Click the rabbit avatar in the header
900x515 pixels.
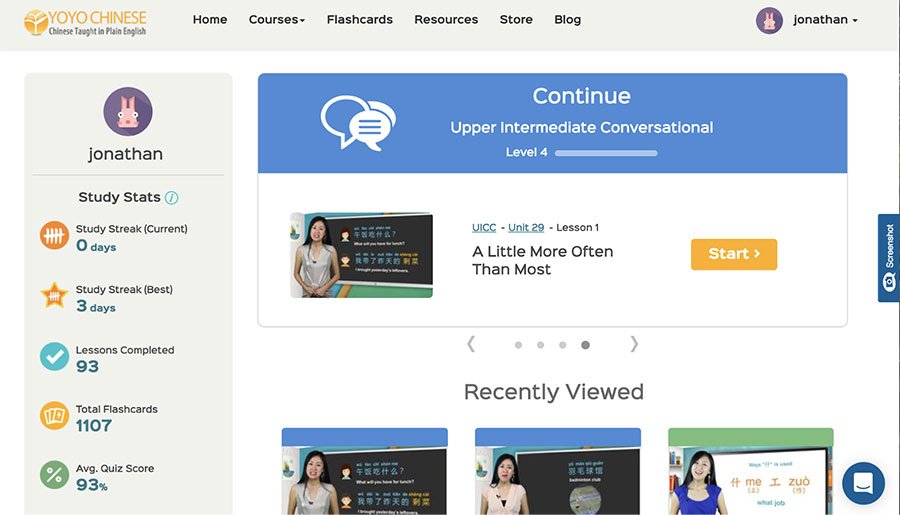pos(769,21)
